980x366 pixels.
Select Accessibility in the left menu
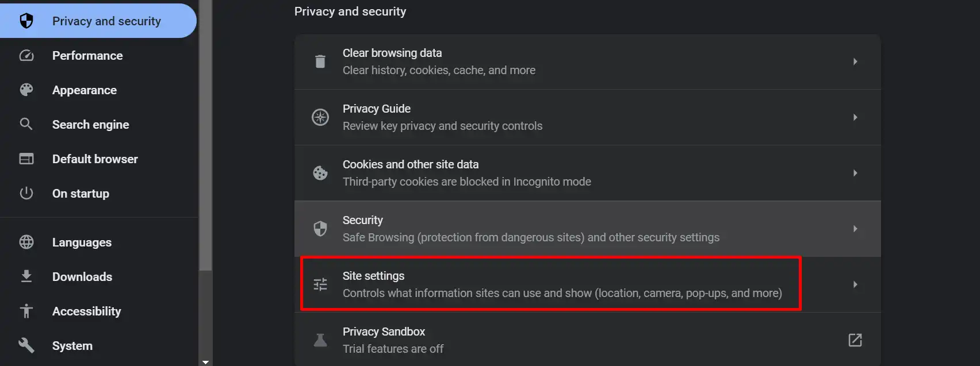tap(86, 311)
